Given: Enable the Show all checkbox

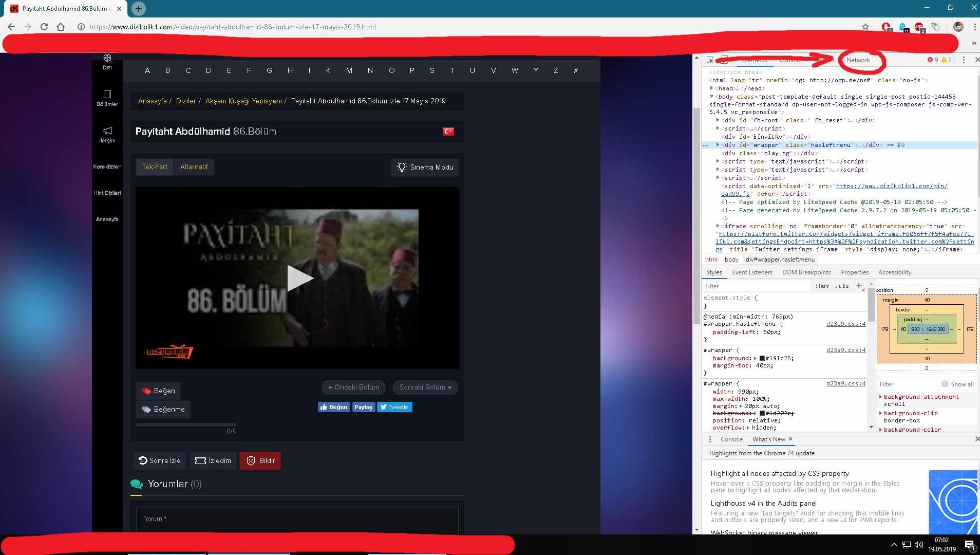Looking at the screenshot, I should click(x=945, y=384).
